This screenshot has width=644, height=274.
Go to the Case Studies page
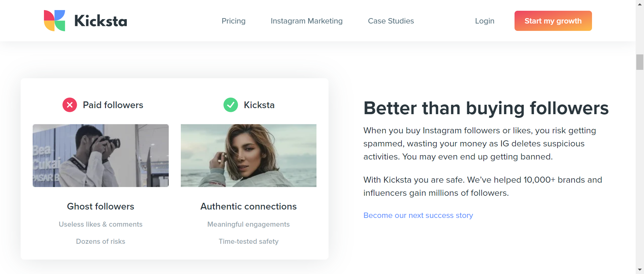coord(391,21)
